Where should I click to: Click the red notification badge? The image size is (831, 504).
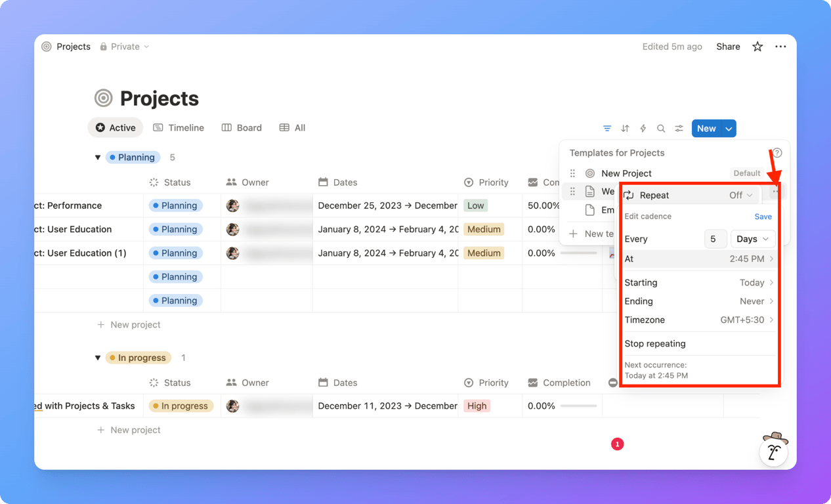pos(617,444)
